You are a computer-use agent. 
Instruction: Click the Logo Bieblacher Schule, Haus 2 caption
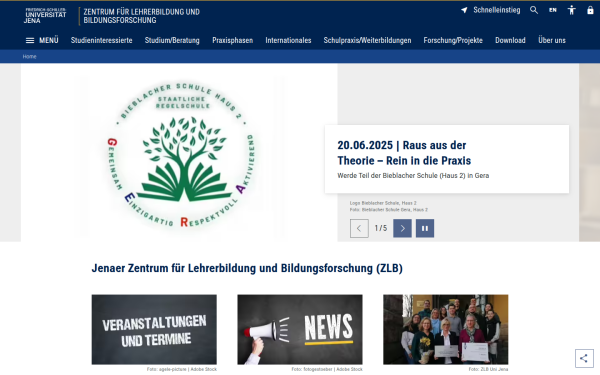383,203
